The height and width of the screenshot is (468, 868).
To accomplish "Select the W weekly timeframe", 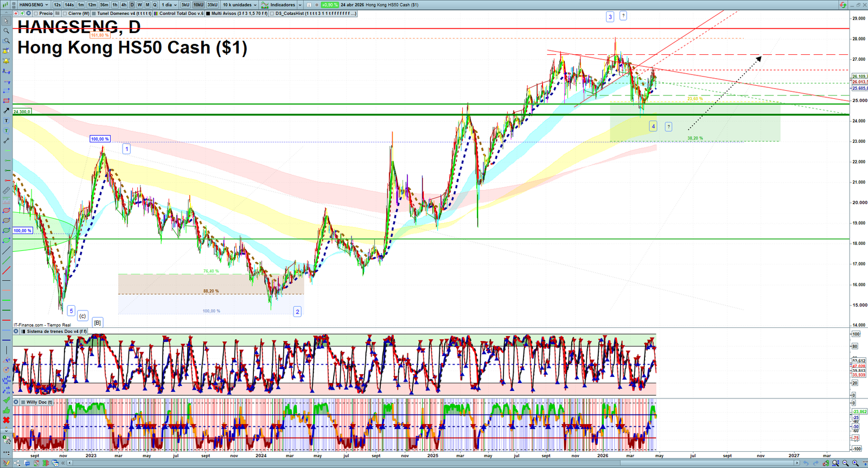I will pyautogui.click(x=139, y=5).
